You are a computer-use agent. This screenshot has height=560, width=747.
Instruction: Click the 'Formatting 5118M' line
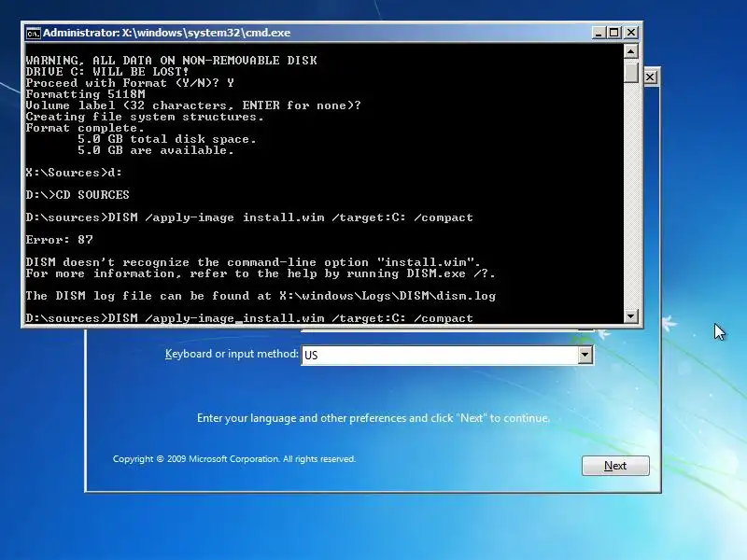pos(85,94)
